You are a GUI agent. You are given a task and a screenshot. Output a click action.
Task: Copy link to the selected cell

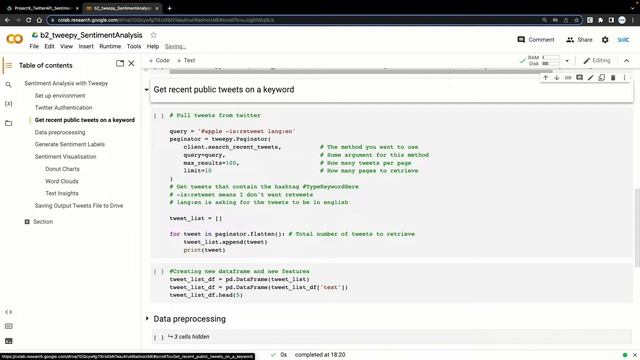pyautogui.click(x=568, y=78)
